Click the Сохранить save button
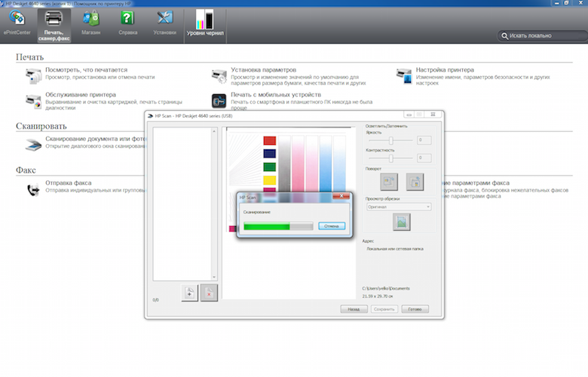Screen dimensions: 588x377 [x=384, y=309]
